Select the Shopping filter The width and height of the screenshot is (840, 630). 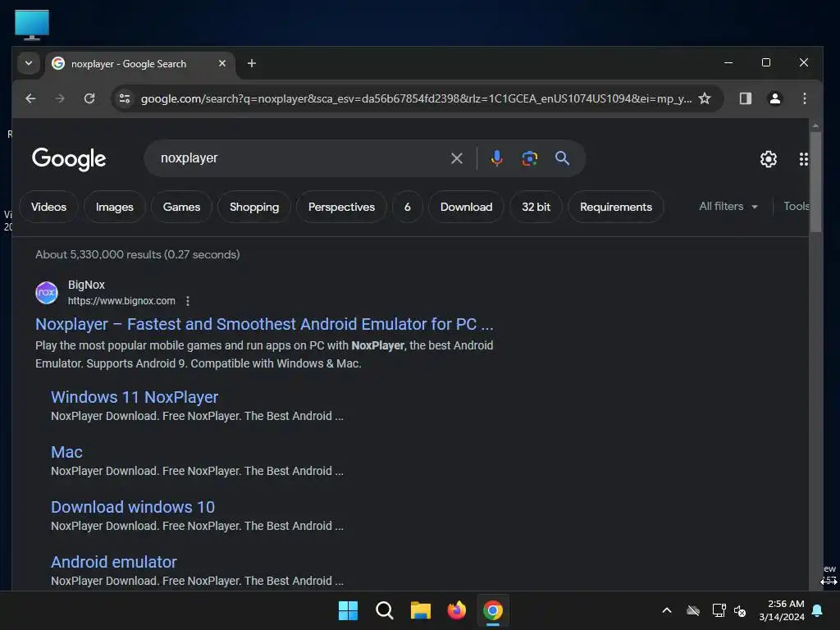coord(254,207)
